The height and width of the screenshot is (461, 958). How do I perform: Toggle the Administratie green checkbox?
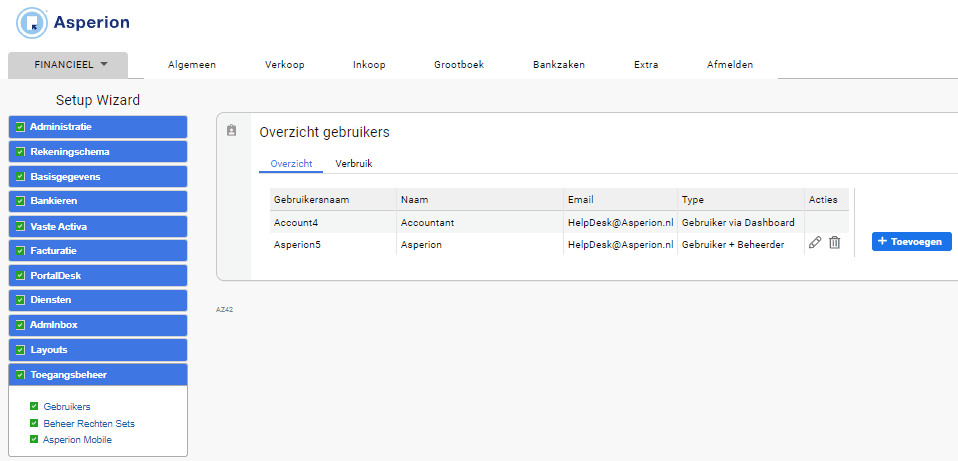click(x=20, y=127)
